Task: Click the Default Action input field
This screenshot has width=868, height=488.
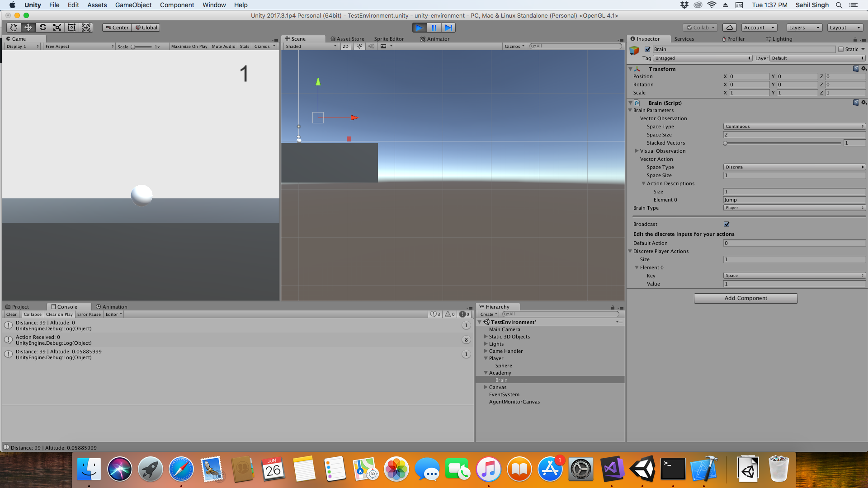Action: [x=794, y=243]
